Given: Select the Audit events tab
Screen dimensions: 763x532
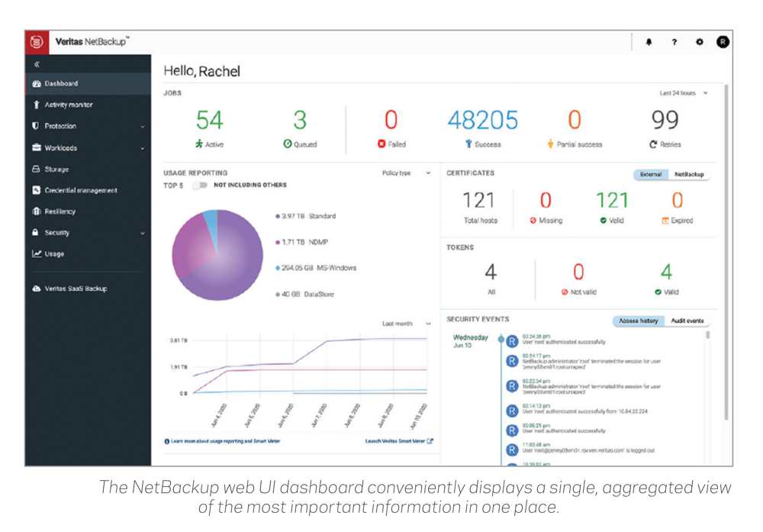Looking at the screenshot, I should click(x=687, y=321).
